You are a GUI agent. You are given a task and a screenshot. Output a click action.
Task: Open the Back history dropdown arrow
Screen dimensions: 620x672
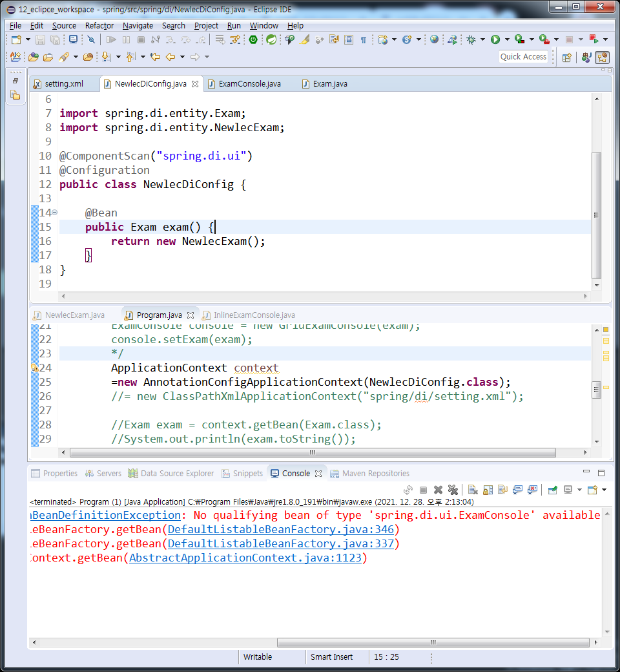pos(182,57)
